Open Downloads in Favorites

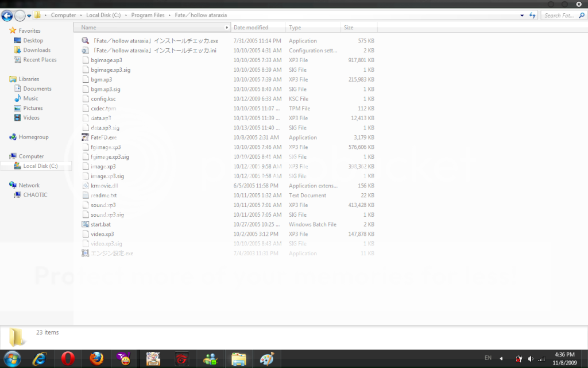pos(37,50)
